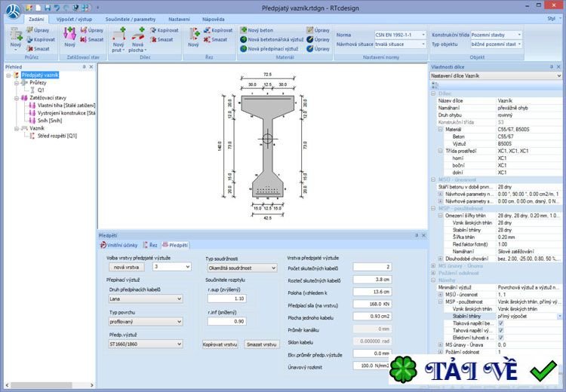Switch to the Vnitřní účinky tab

[x=120, y=245]
